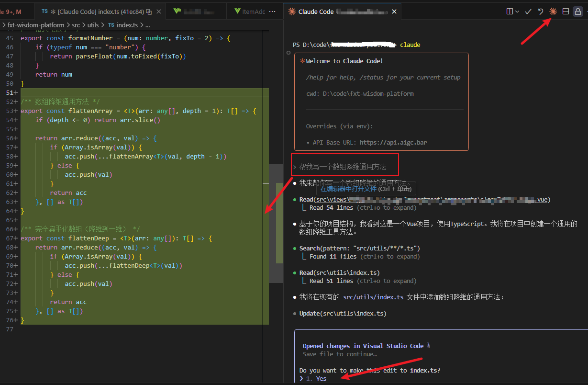
Task: Click the index.ts breadcrumb item
Action: point(127,25)
